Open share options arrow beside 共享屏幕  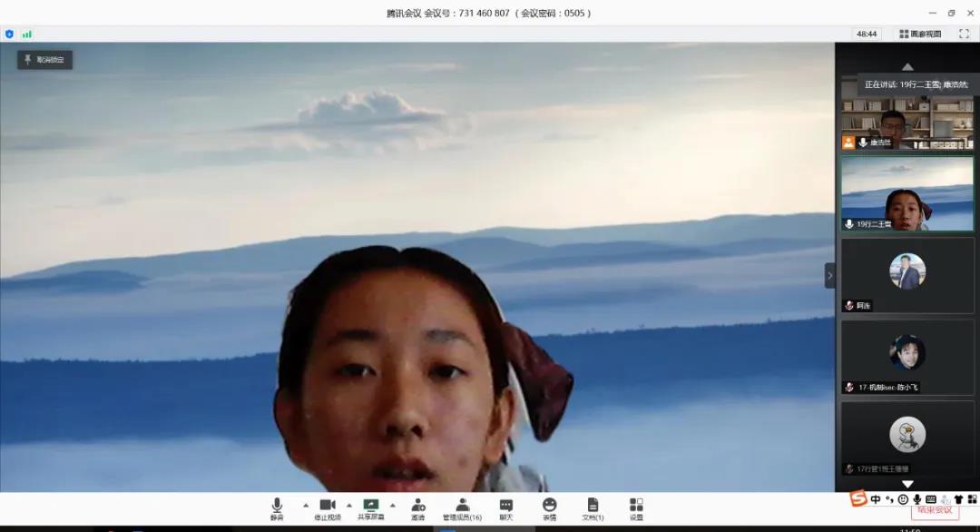tap(393, 505)
